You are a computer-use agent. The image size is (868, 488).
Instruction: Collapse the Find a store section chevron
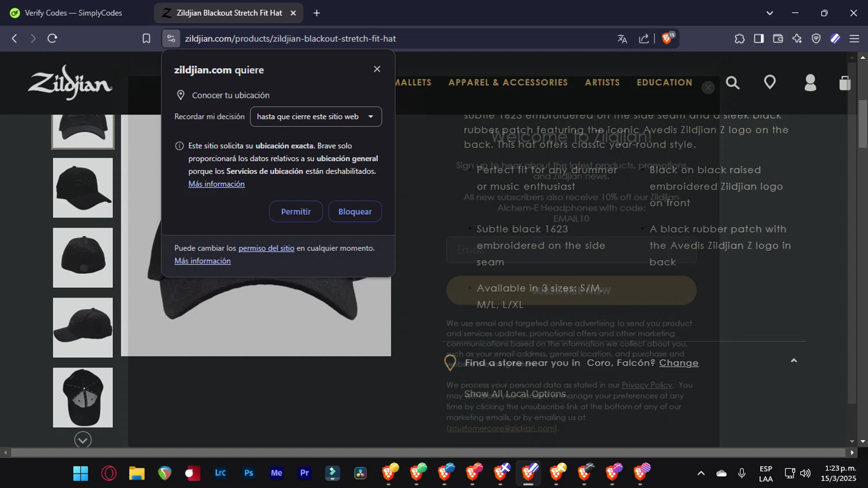pyautogui.click(x=794, y=361)
